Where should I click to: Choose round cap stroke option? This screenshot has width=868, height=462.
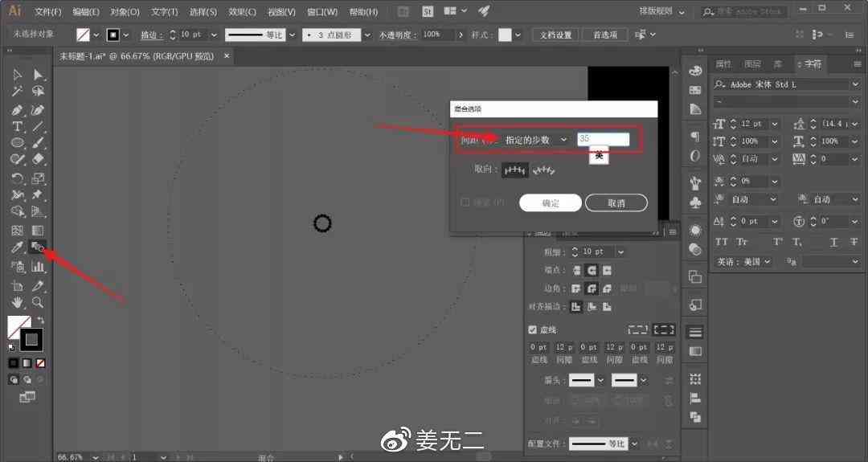(x=592, y=270)
